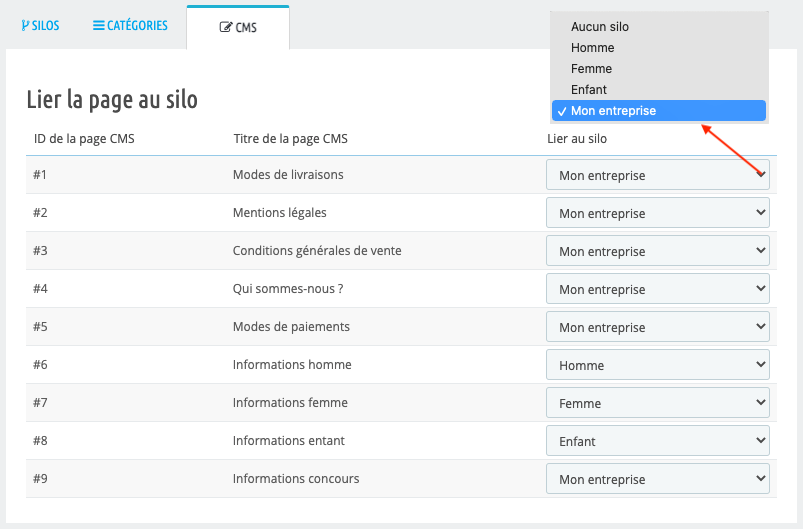
Task: Click the Silos branch icon
Action: 25,26
